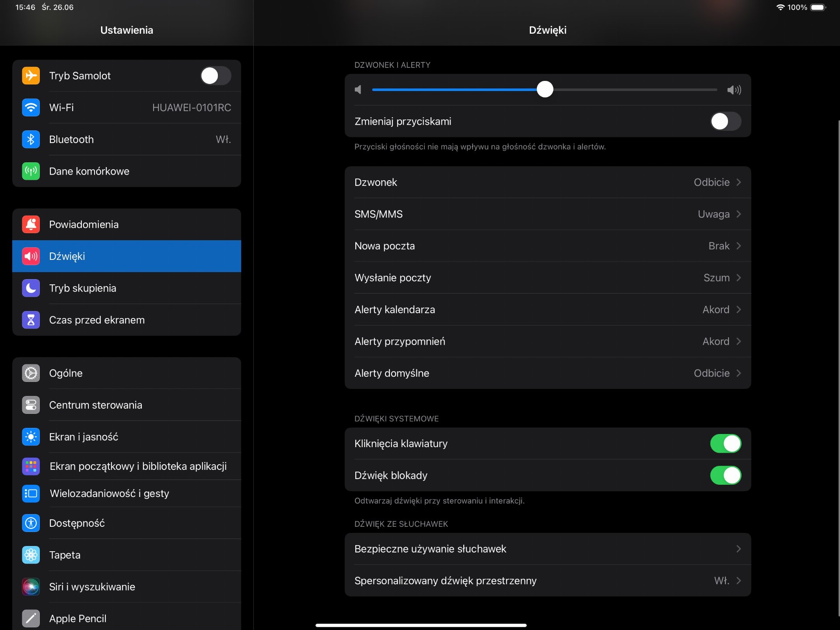Tap the low volume speaker icon
This screenshot has height=630, width=840.
pos(358,90)
